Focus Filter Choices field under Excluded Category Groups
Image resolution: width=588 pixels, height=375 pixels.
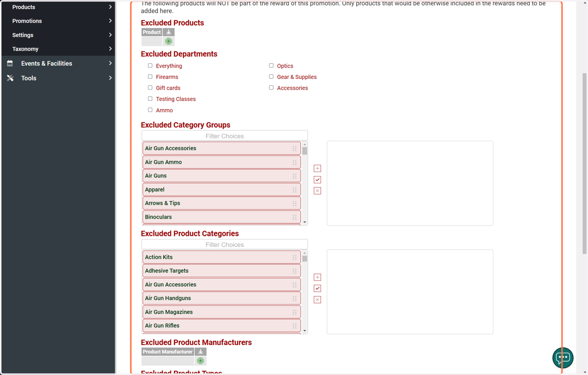coord(225,136)
